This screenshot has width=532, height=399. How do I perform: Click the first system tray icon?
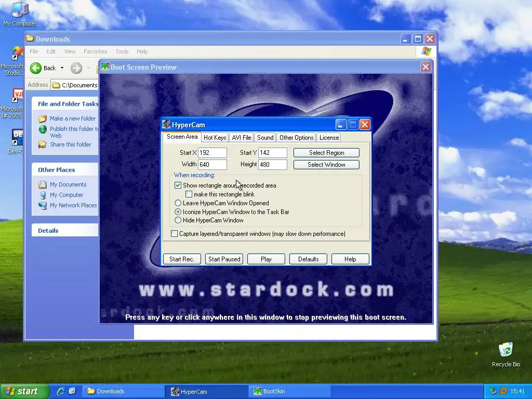tap(493, 391)
